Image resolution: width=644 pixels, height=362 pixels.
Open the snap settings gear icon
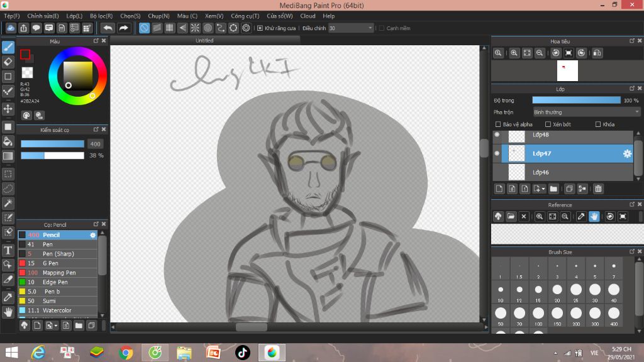tap(246, 28)
